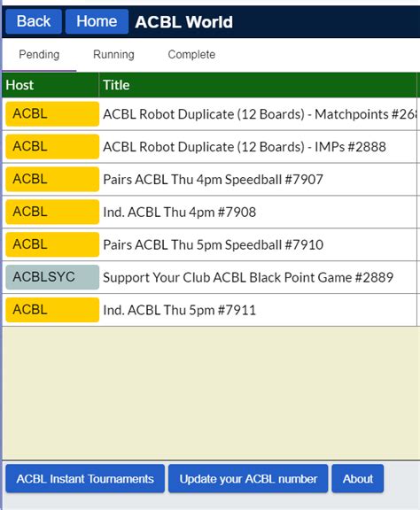Open Pairs ACBL Thu 5pm Speedball #7910

point(210,244)
